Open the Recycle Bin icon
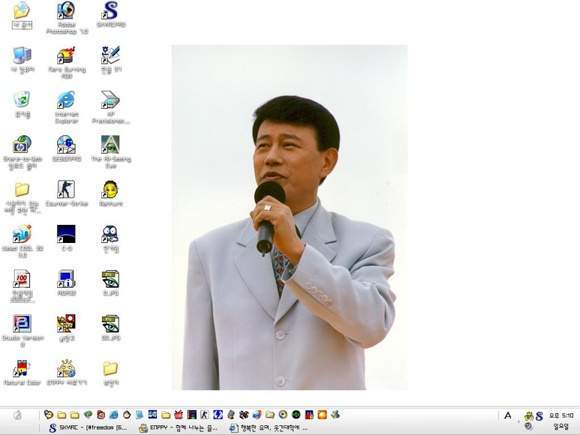The image size is (580, 435). (22, 100)
